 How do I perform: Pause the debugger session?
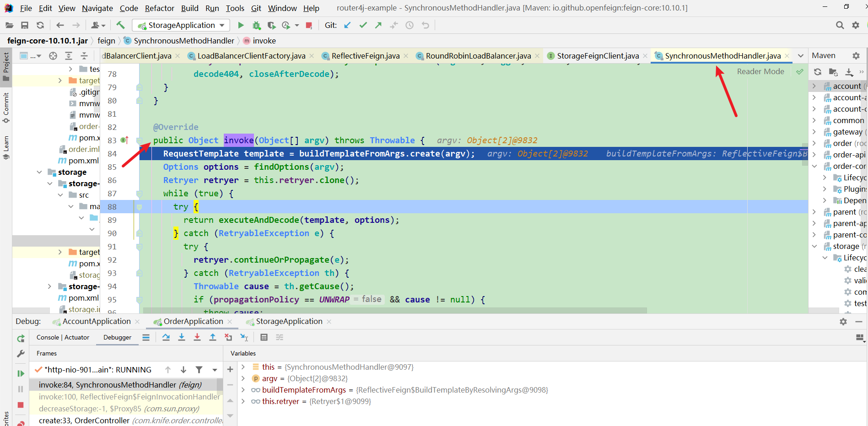(x=20, y=388)
